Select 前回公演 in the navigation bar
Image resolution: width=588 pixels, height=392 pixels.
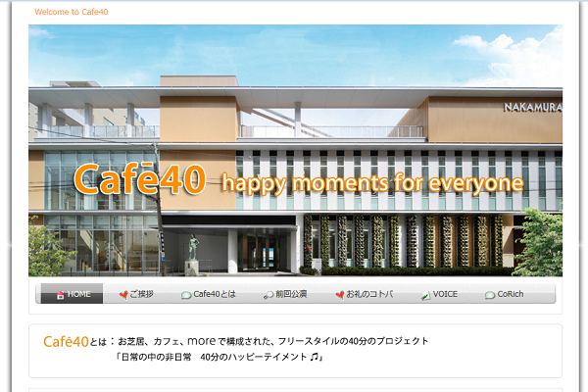[291, 294]
